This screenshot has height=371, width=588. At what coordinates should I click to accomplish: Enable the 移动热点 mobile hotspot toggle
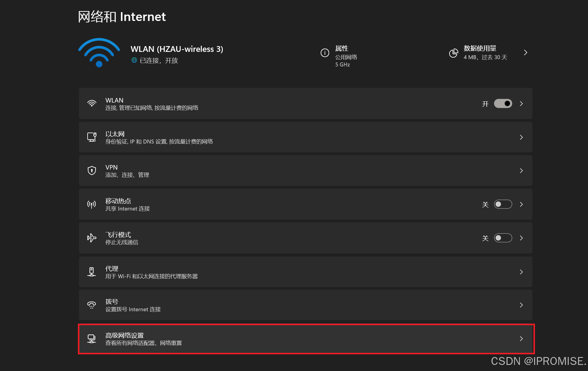pos(503,204)
